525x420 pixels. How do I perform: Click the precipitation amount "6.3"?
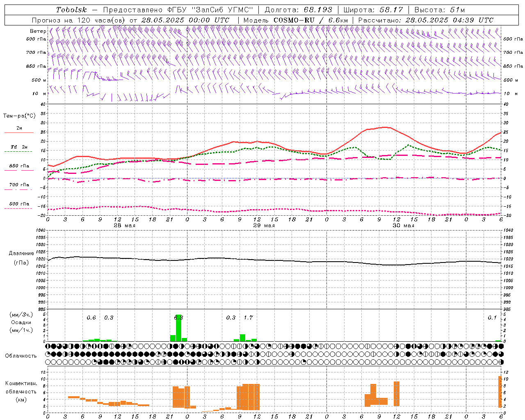tap(178, 318)
